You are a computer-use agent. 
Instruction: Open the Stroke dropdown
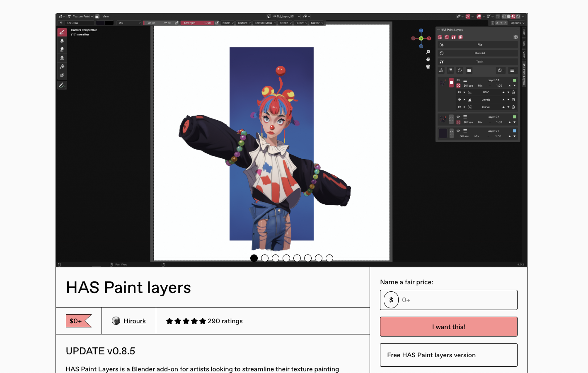pyautogui.click(x=286, y=23)
